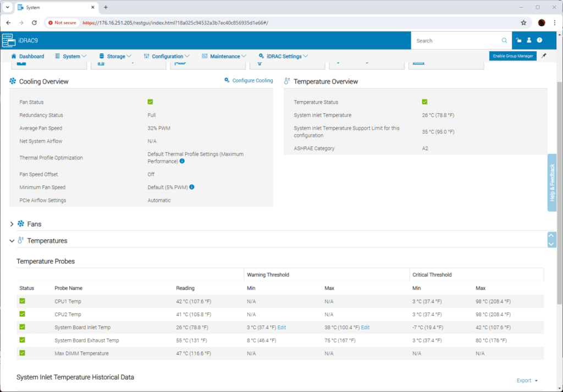Image resolution: width=563 pixels, height=392 pixels.
Task: Click info icon next to Default (5% PWM)
Action: click(x=192, y=187)
